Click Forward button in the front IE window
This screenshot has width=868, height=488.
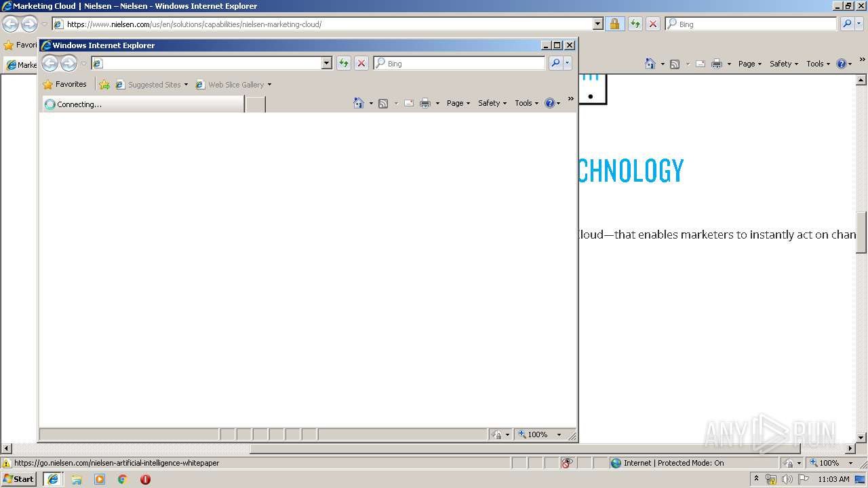point(69,63)
